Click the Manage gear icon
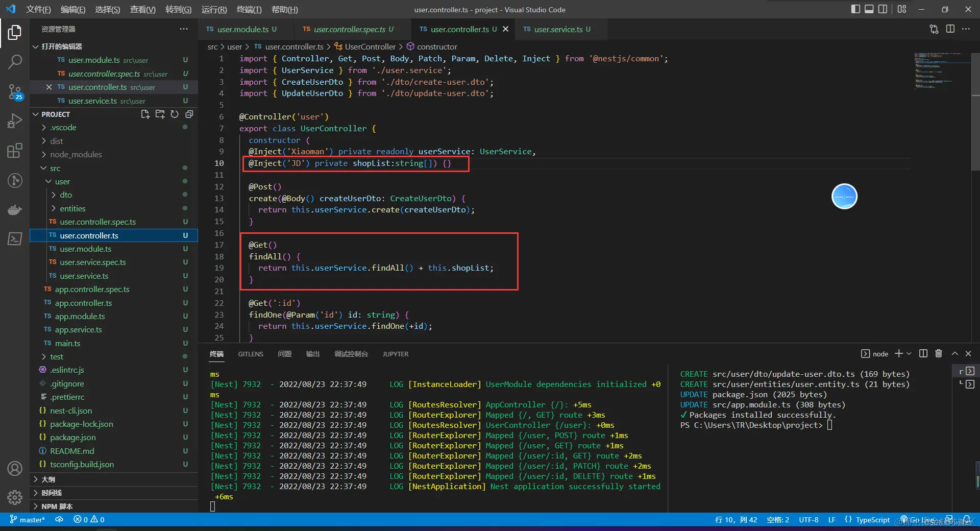 point(15,497)
